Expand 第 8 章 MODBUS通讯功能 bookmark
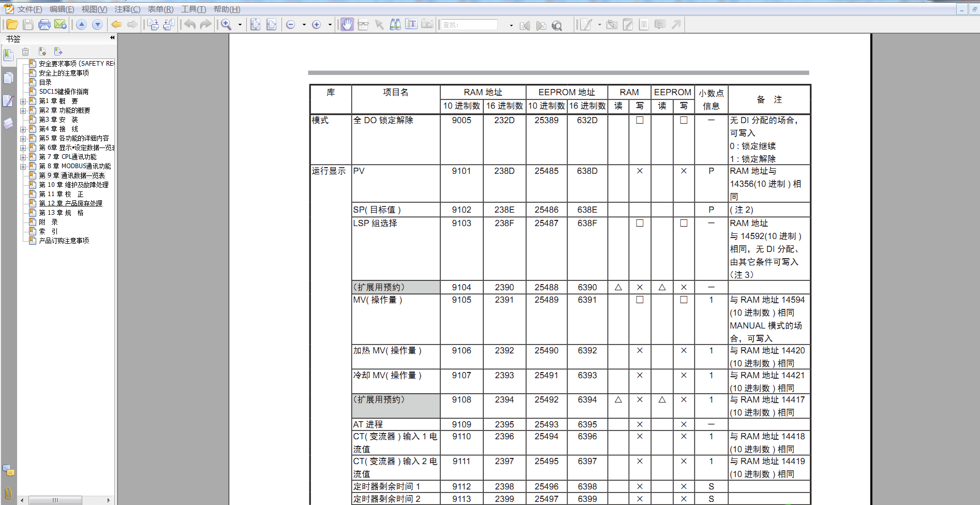This screenshot has height=505, width=980. 23,167
